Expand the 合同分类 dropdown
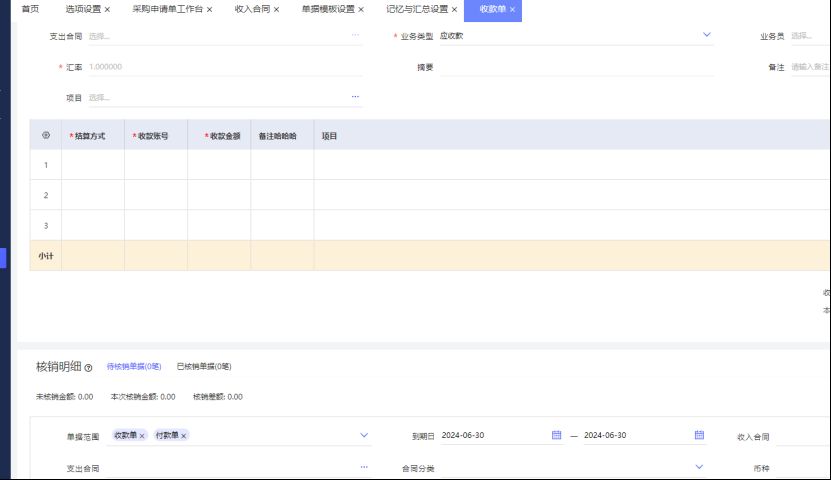Image resolution: width=831 pixels, height=480 pixels. (x=699, y=467)
